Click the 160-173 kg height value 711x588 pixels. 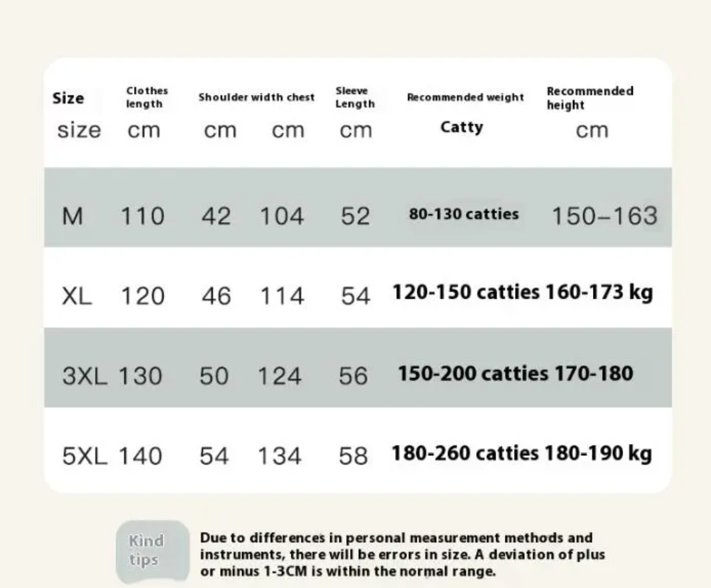point(599,293)
